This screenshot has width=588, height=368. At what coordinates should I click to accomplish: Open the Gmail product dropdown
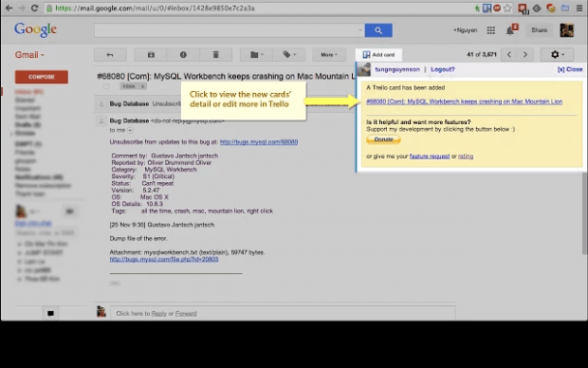coord(29,55)
